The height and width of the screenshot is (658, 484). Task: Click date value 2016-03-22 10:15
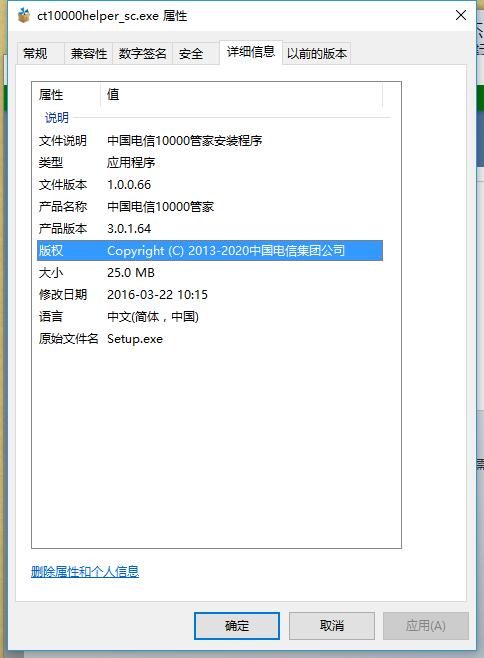tap(157, 295)
